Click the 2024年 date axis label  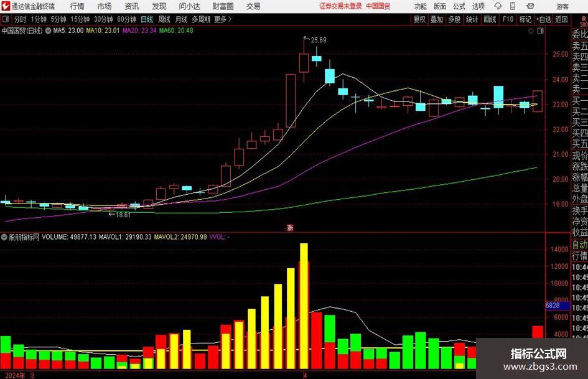pos(16,375)
